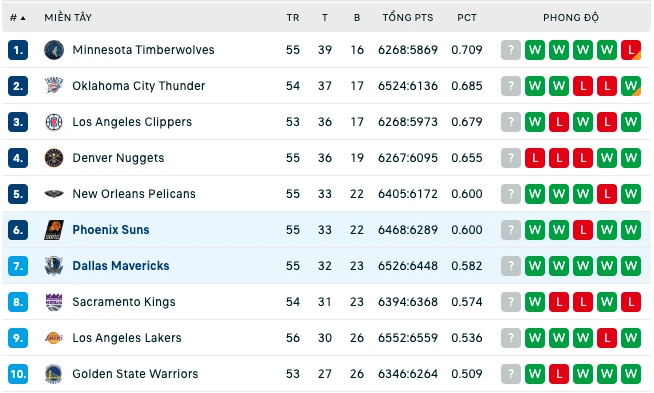Click the Minnesota Timberwolves team logo

point(54,50)
